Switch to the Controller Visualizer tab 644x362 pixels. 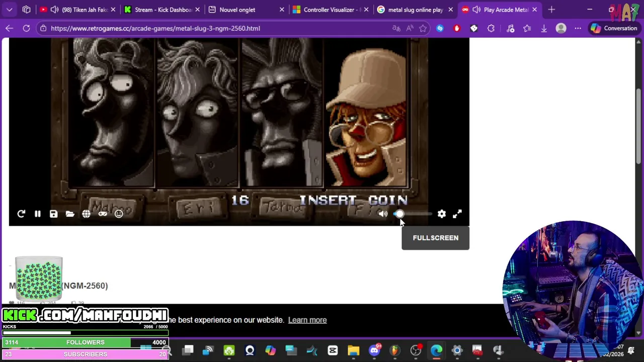click(332, 10)
